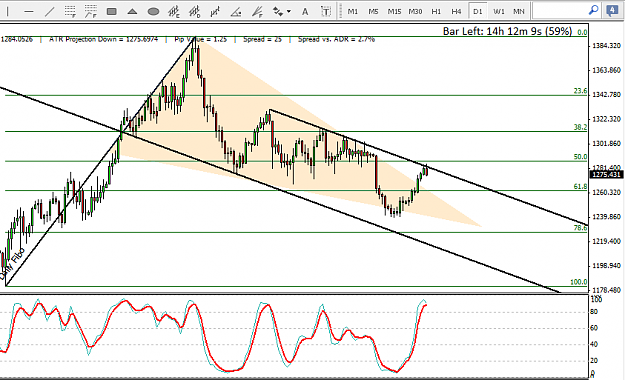The width and height of the screenshot is (625, 380).
Task: Click the 50.0 Fibonacci level label
Action: [x=580, y=157]
